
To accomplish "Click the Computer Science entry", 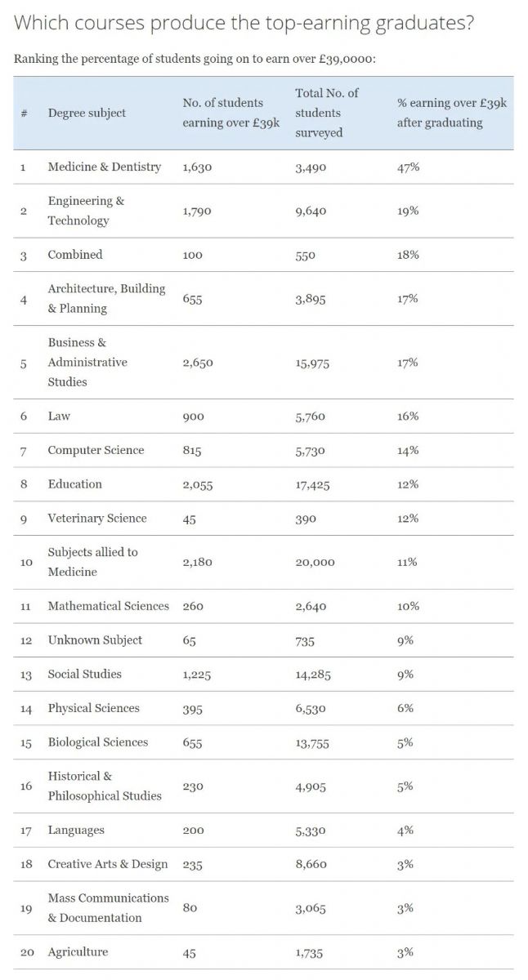I will [x=96, y=451].
